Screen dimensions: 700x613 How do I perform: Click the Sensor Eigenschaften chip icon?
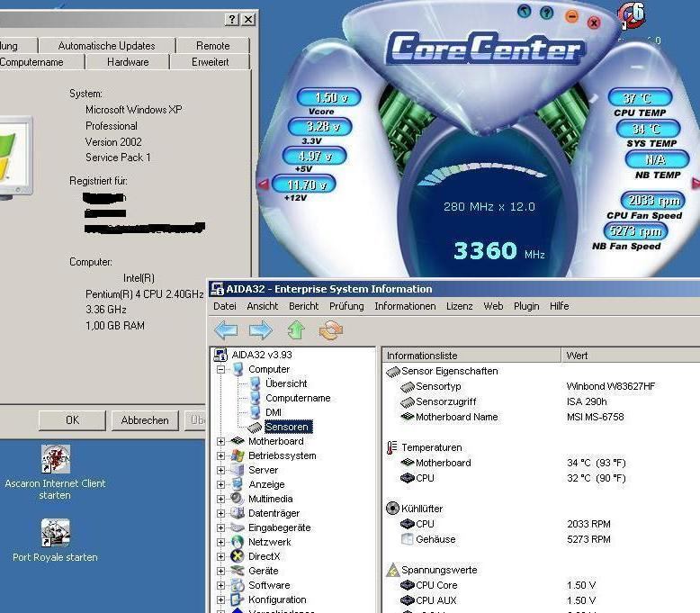tap(393, 372)
